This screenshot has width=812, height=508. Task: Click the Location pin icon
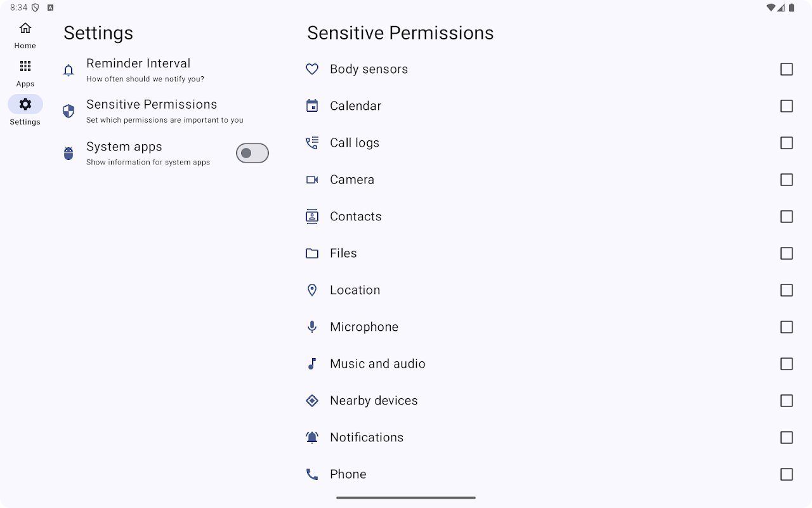312,290
